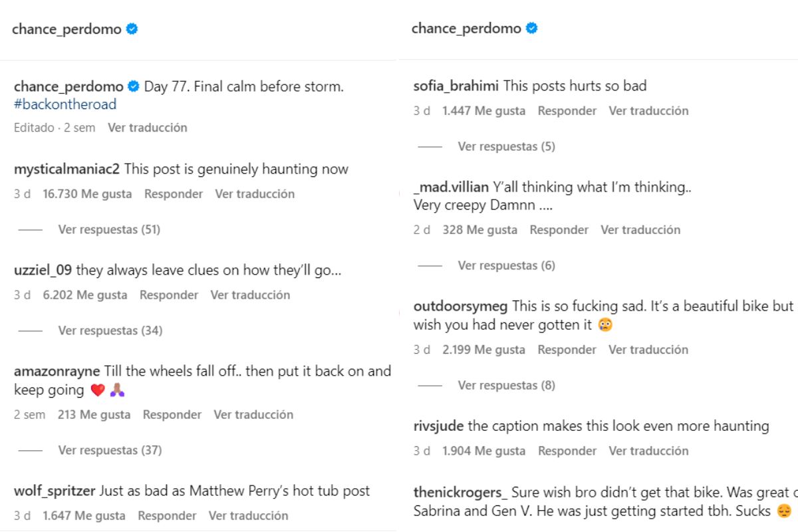
Task: Translate the post caption text
Action: (148, 128)
